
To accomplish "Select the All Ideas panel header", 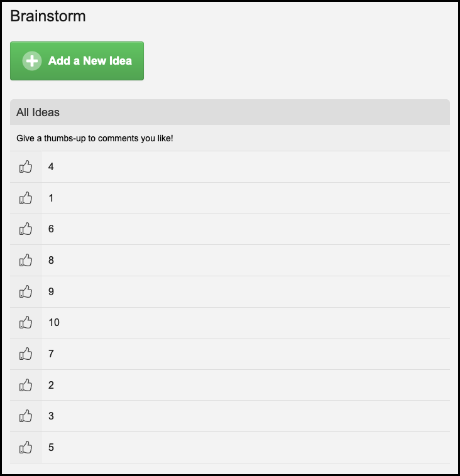I will 230,112.
